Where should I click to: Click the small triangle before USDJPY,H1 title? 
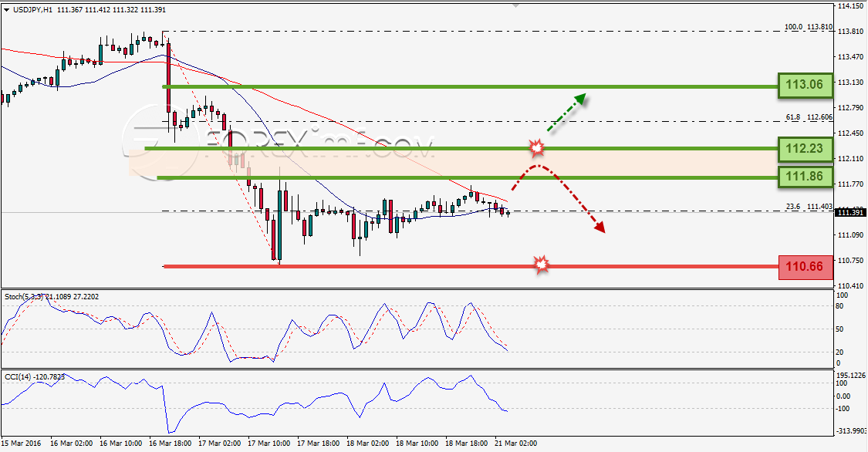[5, 10]
